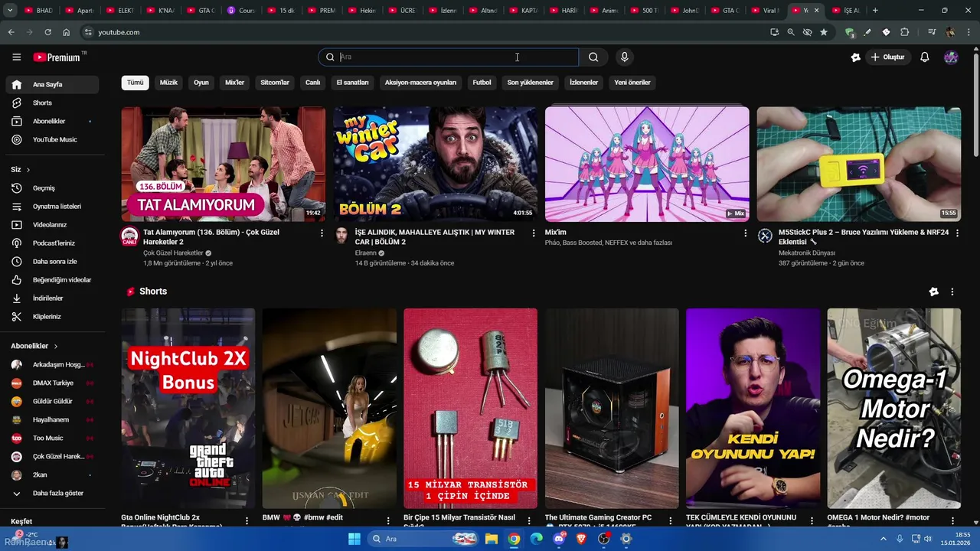
Task: Select the Mix'ler filter chip
Action: [234, 83]
